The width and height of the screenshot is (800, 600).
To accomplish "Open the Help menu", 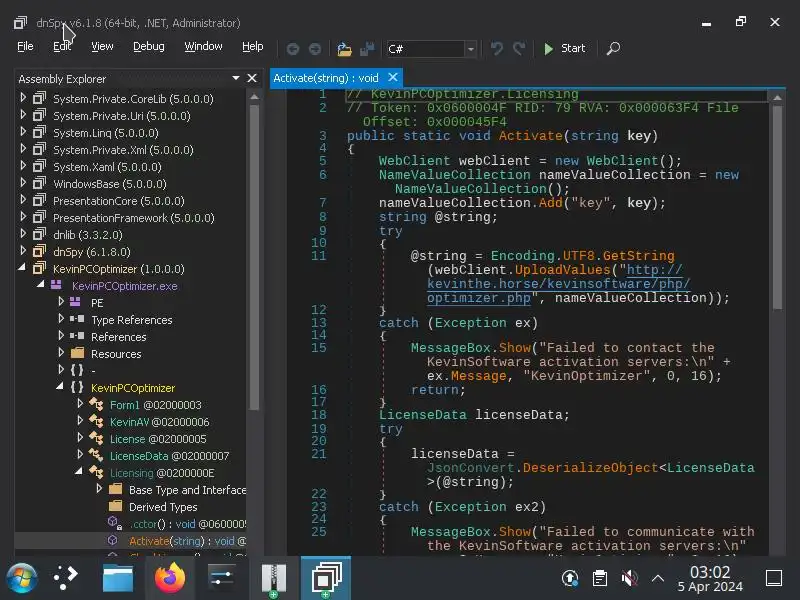I will click(253, 46).
